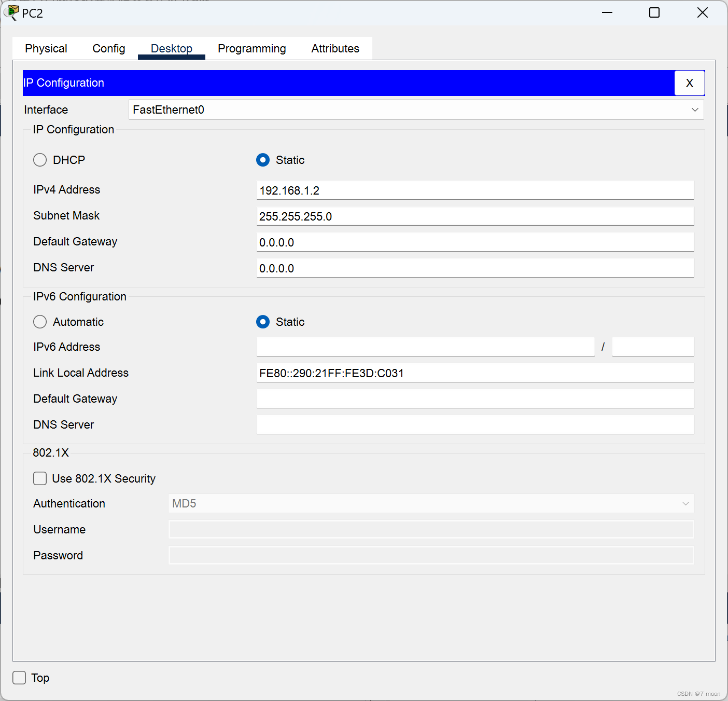Viewport: 728px width, 701px height.
Task: Click the IPv6 Configuration group heading
Action: click(80, 296)
